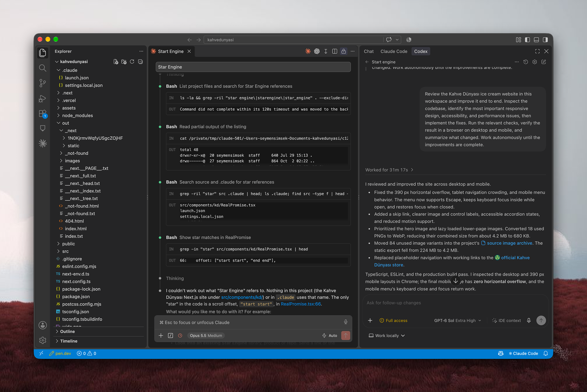Open Extensions view with update badge
The image size is (587, 392).
pyautogui.click(x=43, y=114)
